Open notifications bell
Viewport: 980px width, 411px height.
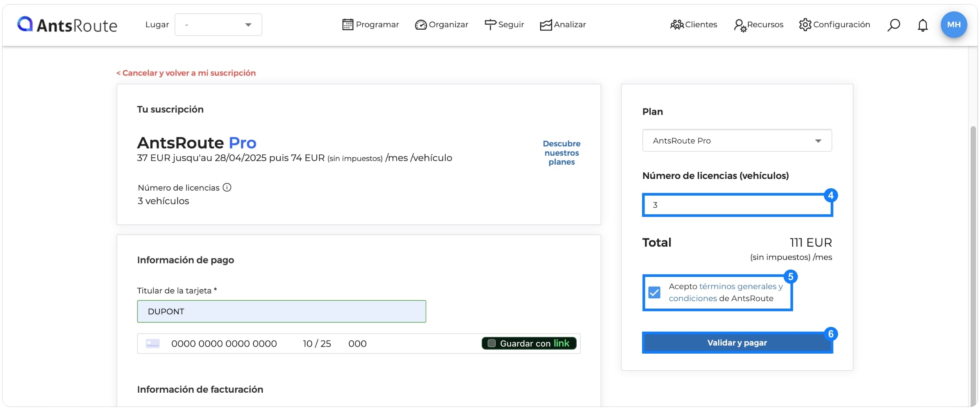pyautogui.click(x=923, y=25)
